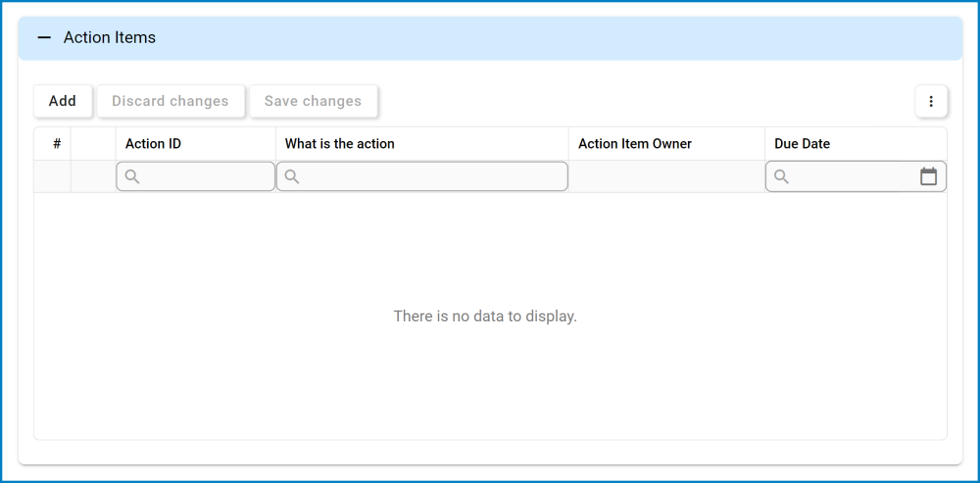This screenshot has width=980, height=483.
Task: Click Discard changes button
Action: pos(171,101)
